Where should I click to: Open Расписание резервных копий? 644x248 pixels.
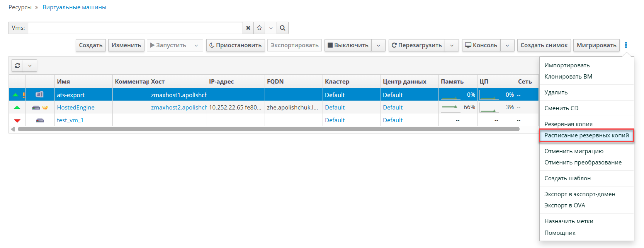pos(587,135)
